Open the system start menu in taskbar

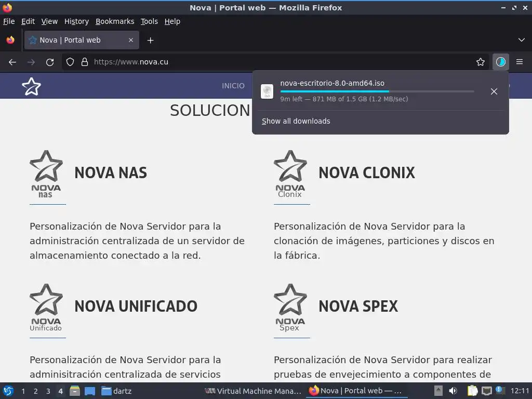pos(8,391)
